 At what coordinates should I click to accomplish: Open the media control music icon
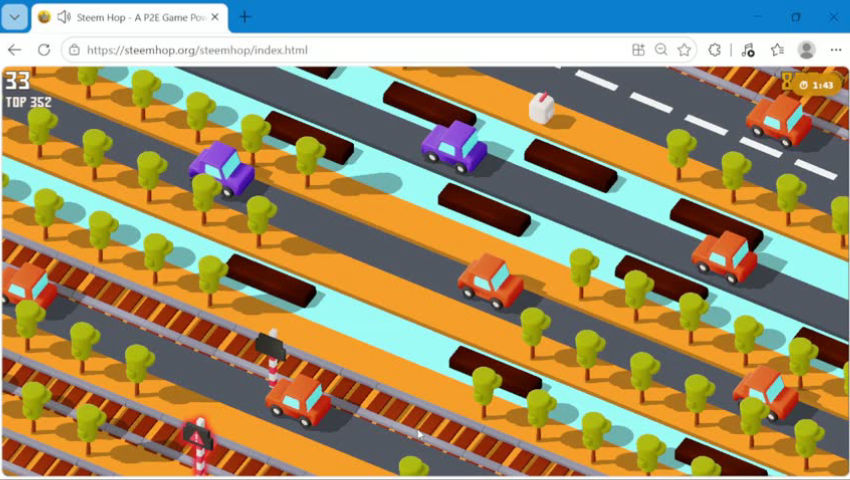click(748, 50)
